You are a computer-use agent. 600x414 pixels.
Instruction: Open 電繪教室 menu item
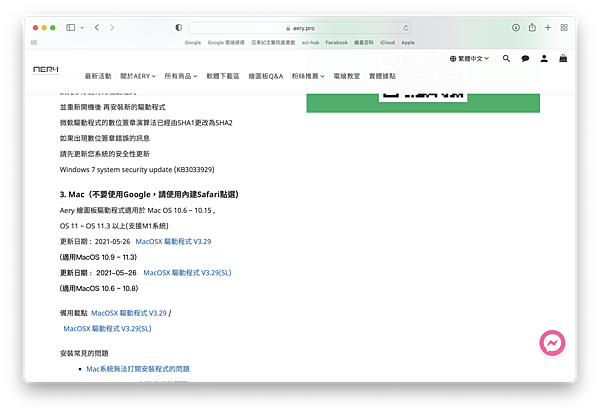[347, 76]
